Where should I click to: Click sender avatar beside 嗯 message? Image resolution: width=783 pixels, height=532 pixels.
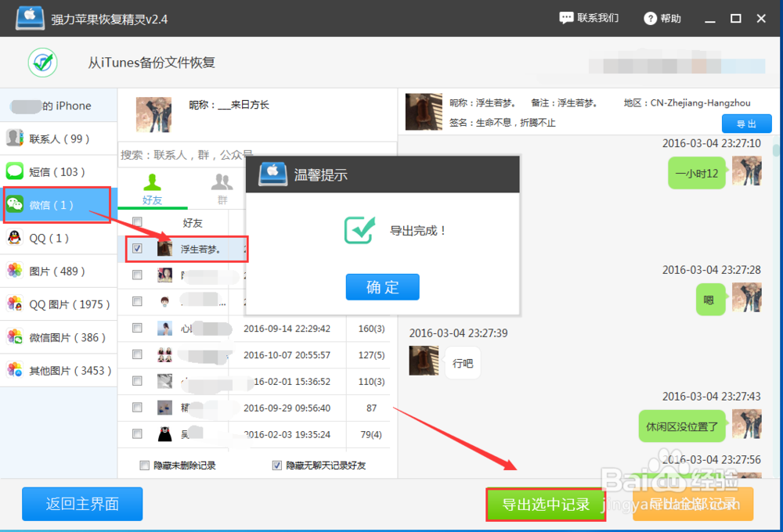[746, 297]
